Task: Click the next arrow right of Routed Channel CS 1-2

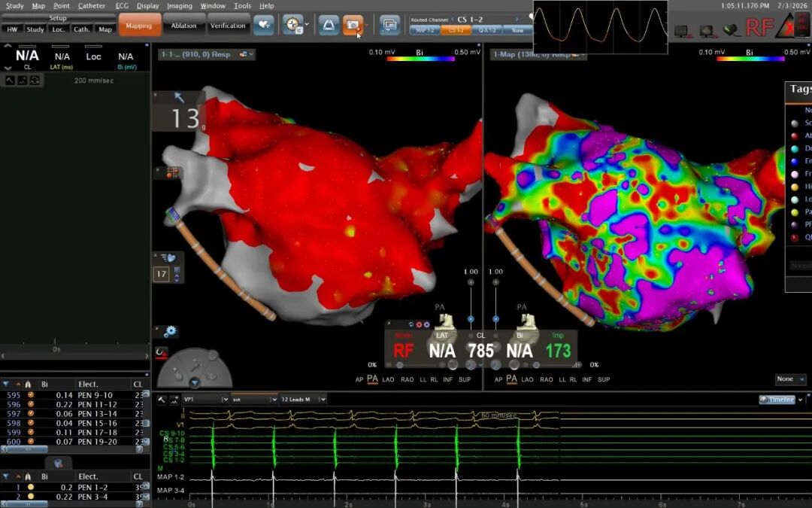Action: click(517, 19)
